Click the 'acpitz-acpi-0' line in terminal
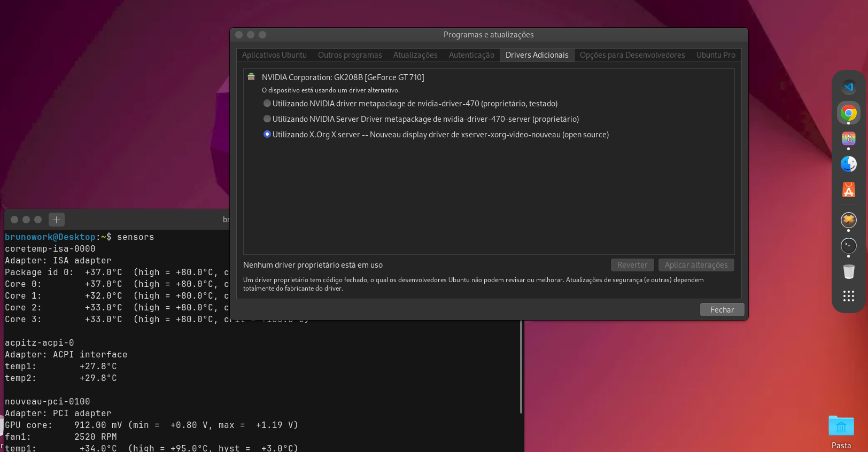 point(40,343)
